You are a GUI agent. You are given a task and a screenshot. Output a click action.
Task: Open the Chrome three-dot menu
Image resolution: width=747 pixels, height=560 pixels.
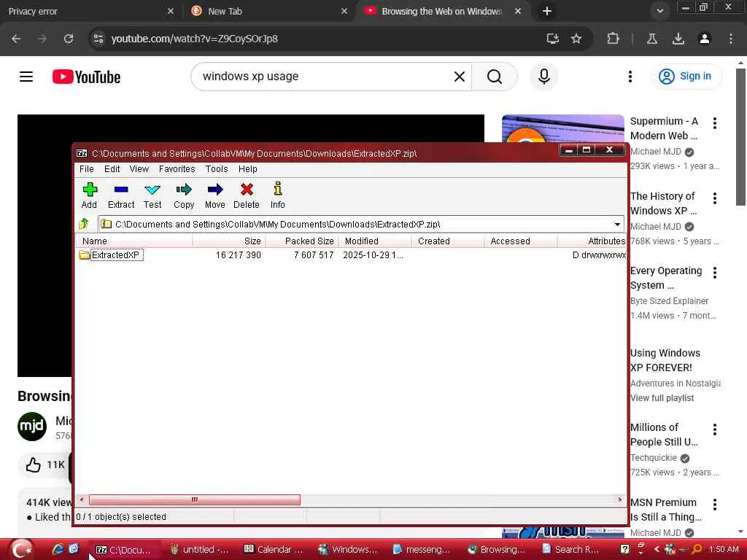(x=731, y=39)
